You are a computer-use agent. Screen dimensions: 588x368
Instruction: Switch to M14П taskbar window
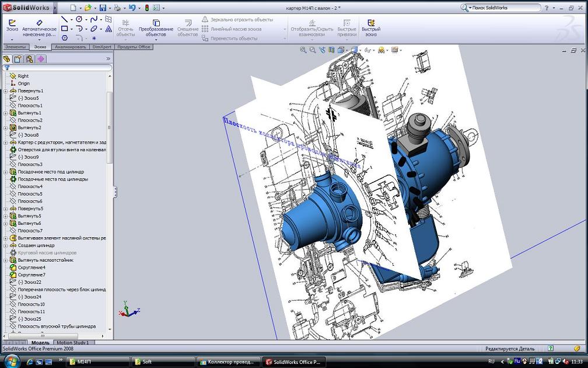98,362
